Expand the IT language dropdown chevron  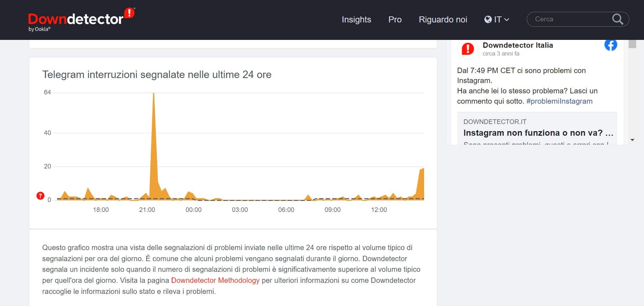[507, 20]
